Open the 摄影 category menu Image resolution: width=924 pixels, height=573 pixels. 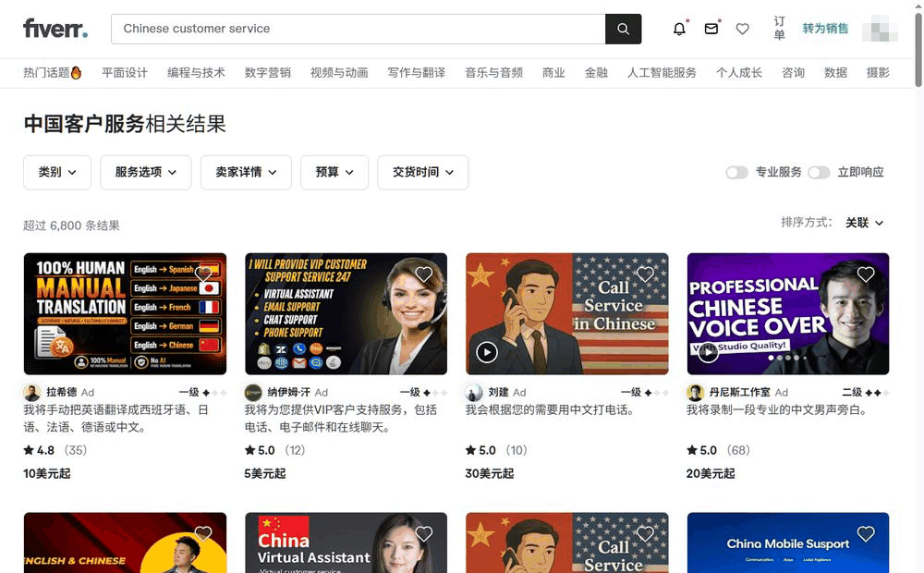[x=878, y=72]
